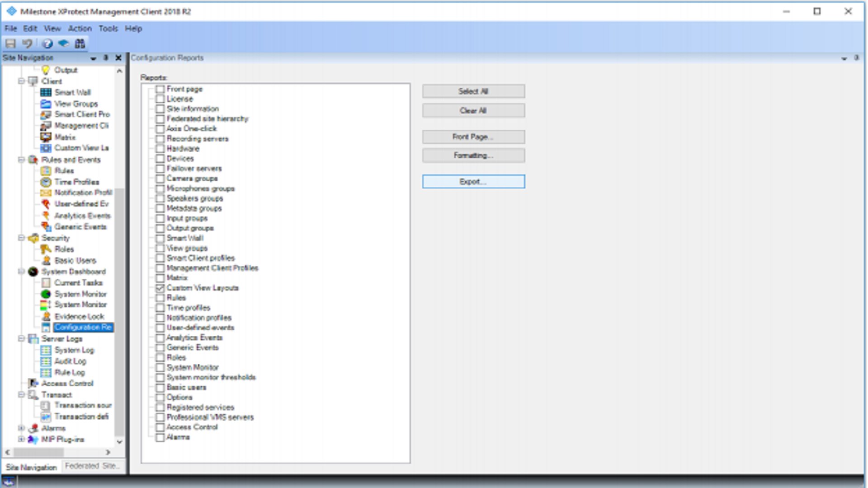This screenshot has width=868, height=488.
Task: Tick the Recording servers checkbox
Action: click(160, 139)
